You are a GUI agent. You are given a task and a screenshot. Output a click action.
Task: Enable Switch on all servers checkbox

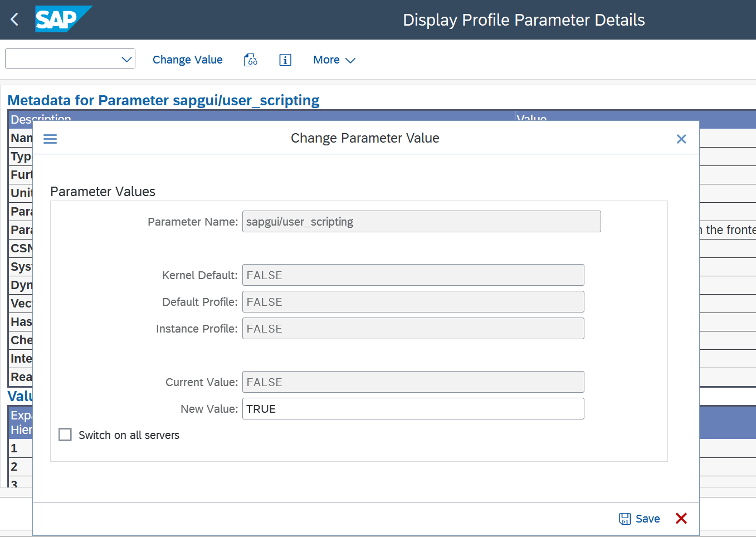click(x=65, y=435)
